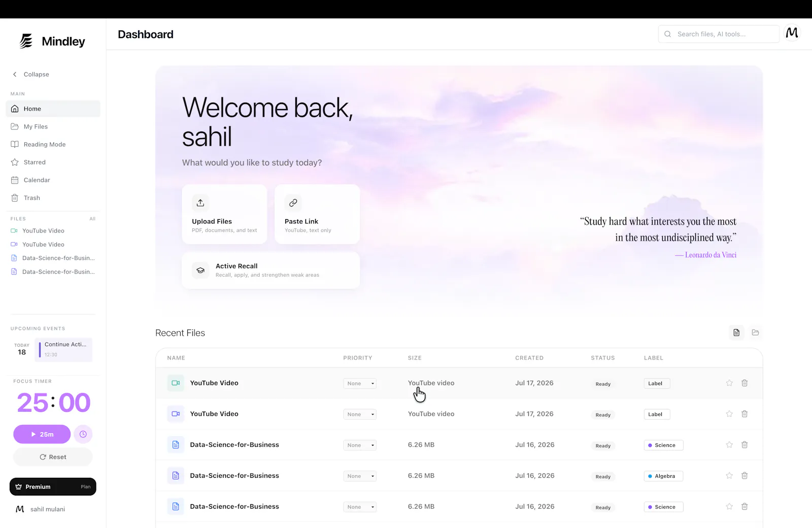Open the Continue Acti... upcoming event
This screenshot has width=812, height=528.
63,349
